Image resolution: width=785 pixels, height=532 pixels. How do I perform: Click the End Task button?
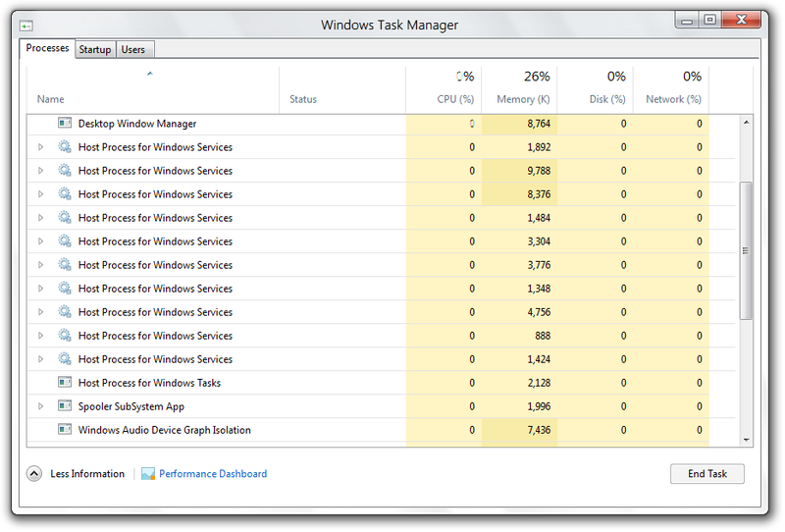point(706,473)
